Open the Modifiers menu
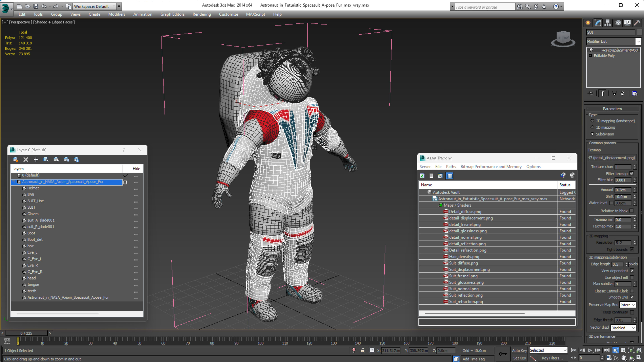 click(117, 14)
